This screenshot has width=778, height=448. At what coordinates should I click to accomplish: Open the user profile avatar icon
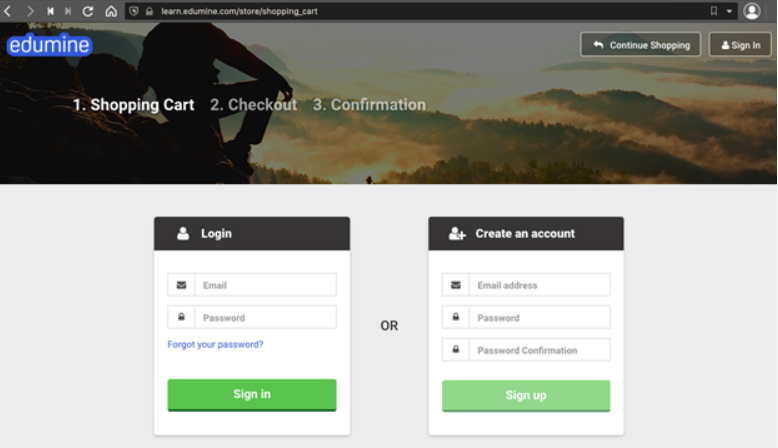[752, 11]
